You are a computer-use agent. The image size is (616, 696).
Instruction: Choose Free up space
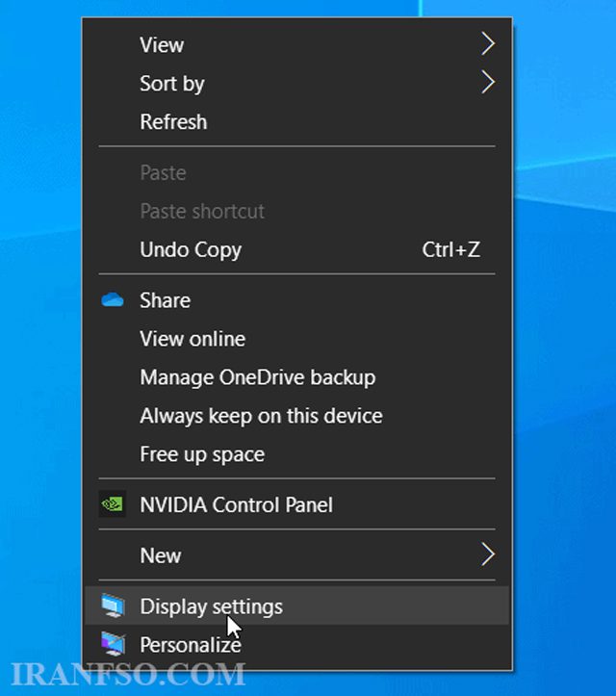point(296,454)
